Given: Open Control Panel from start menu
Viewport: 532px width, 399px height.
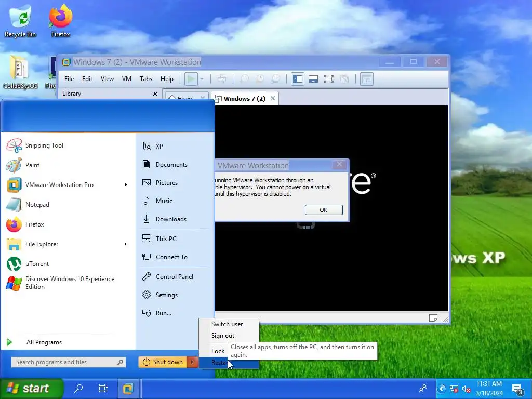Looking at the screenshot, I should click(x=175, y=277).
